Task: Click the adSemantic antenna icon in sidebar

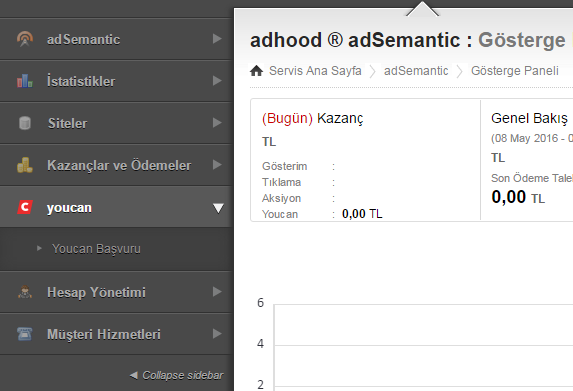Action: click(25, 39)
